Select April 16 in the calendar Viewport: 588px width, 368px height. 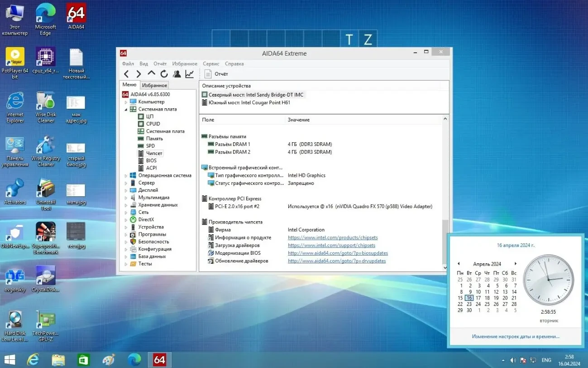point(469,298)
